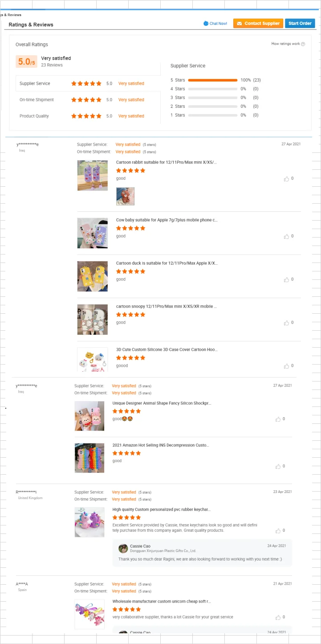Open Cartoon duck 12/11Pro/Max product title

click(x=167, y=263)
